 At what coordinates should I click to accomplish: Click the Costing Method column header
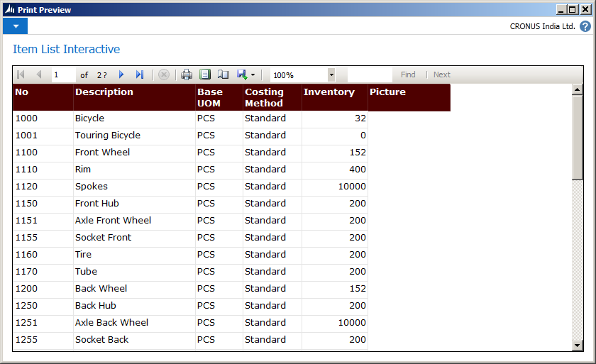[272, 97]
